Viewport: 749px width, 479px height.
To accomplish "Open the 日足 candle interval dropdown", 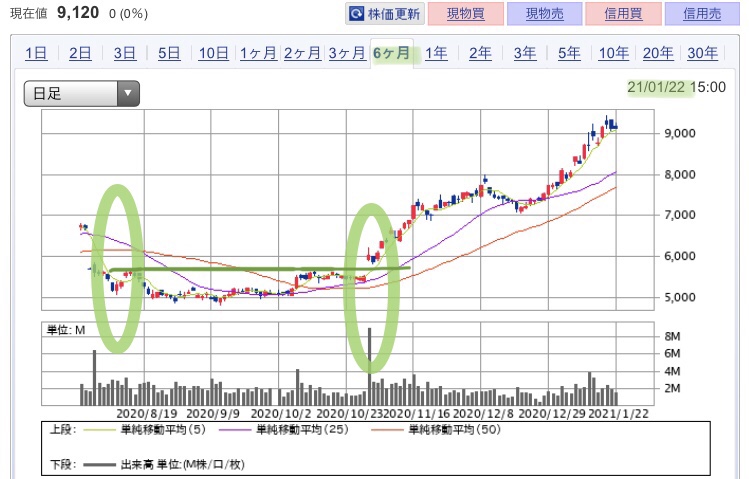I will click(x=82, y=93).
